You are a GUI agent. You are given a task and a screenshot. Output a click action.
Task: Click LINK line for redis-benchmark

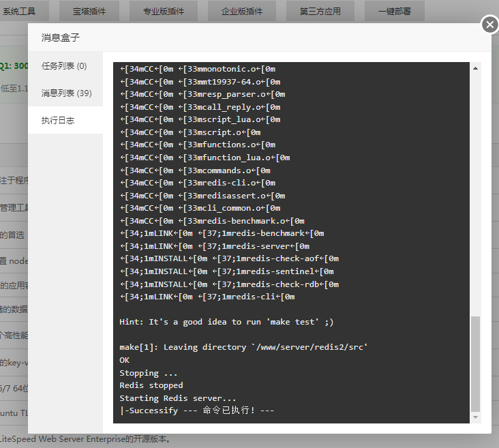click(222, 233)
